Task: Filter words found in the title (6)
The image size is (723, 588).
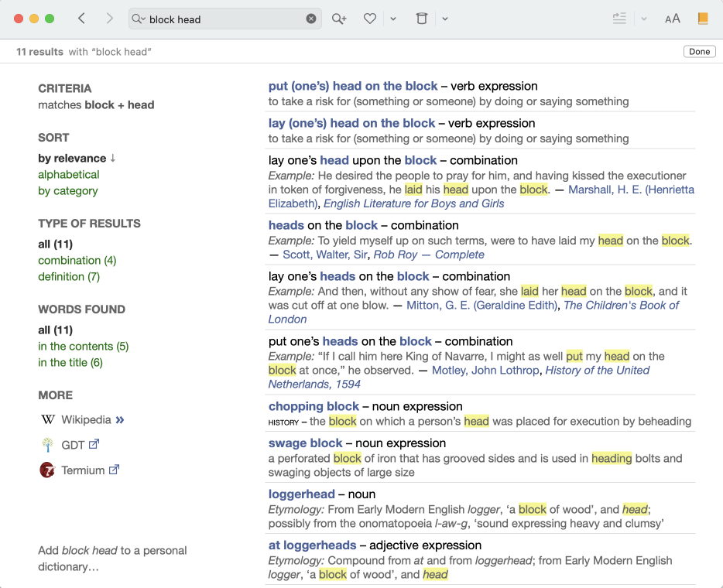Action: click(70, 363)
